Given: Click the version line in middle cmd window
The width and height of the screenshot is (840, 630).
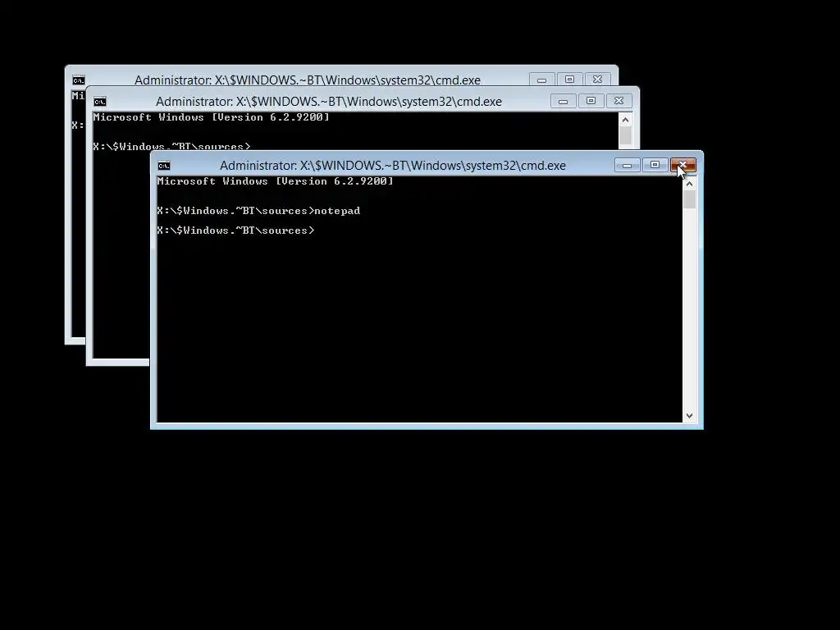Looking at the screenshot, I should point(211,117).
